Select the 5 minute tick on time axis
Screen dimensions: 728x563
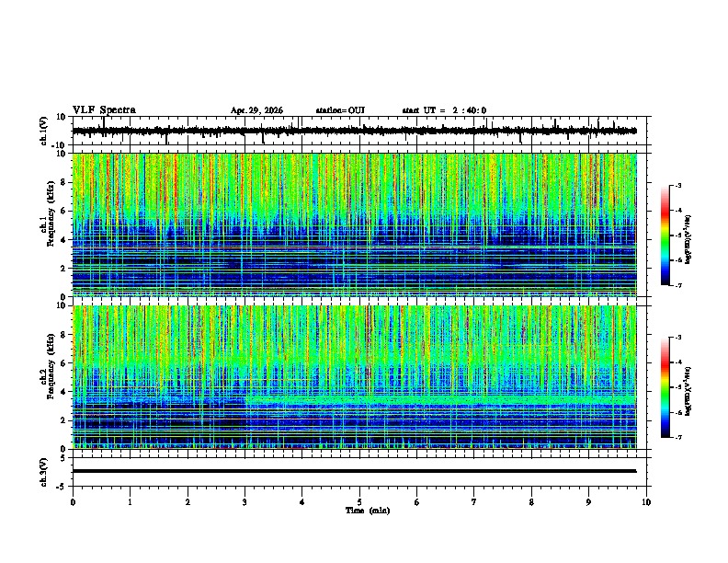(359, 502)
